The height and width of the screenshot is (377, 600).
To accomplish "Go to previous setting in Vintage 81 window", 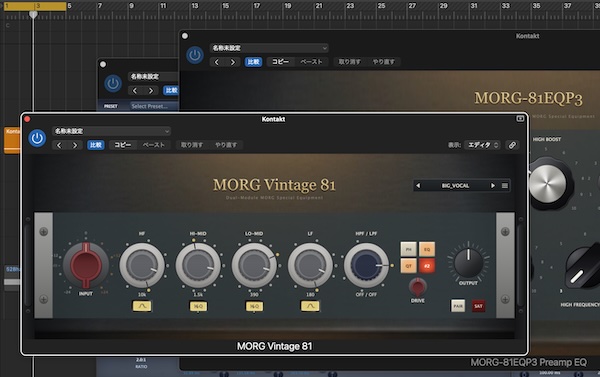I will tap(59, 145).
